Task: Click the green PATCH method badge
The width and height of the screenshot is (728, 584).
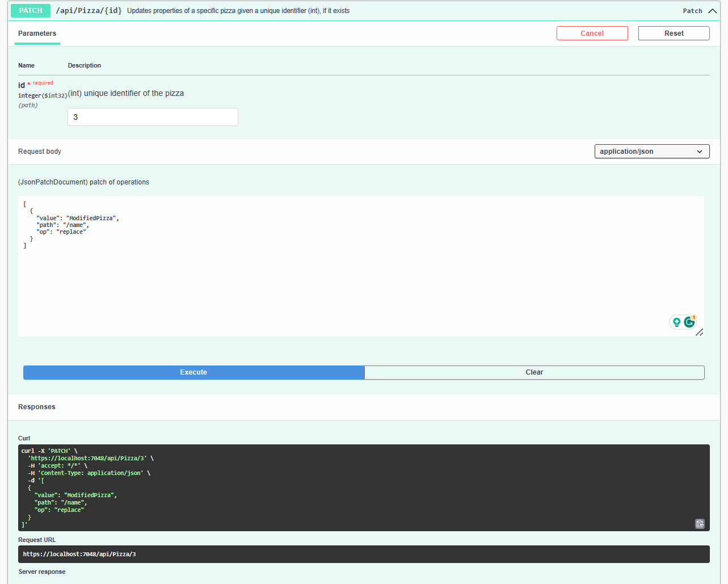Action: [31, 11]
